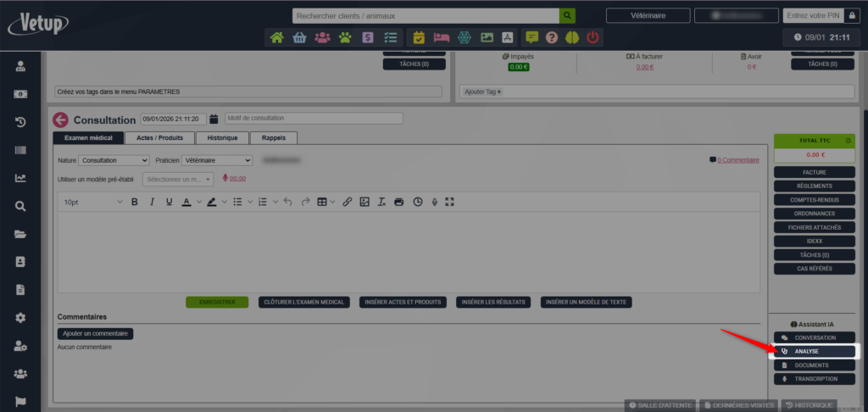The height and width of the screenshot is (412, 868).
Task: Click the green paw animals icon
Action: point(345,37)
